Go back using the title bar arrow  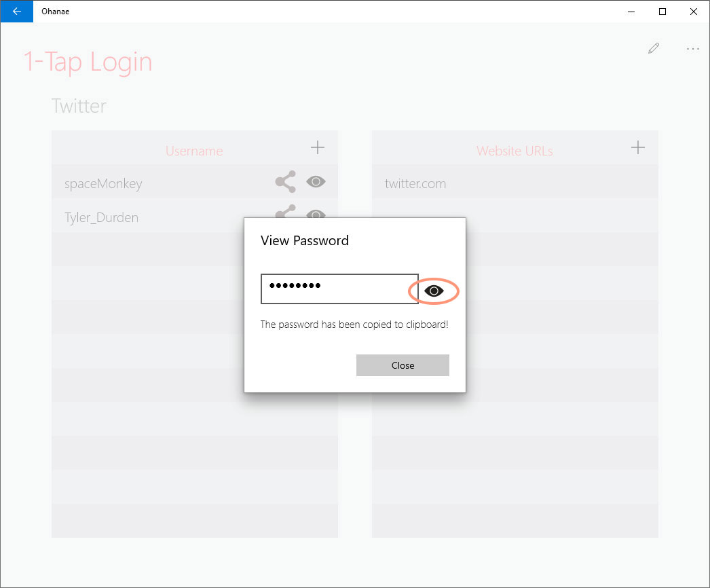17,12
